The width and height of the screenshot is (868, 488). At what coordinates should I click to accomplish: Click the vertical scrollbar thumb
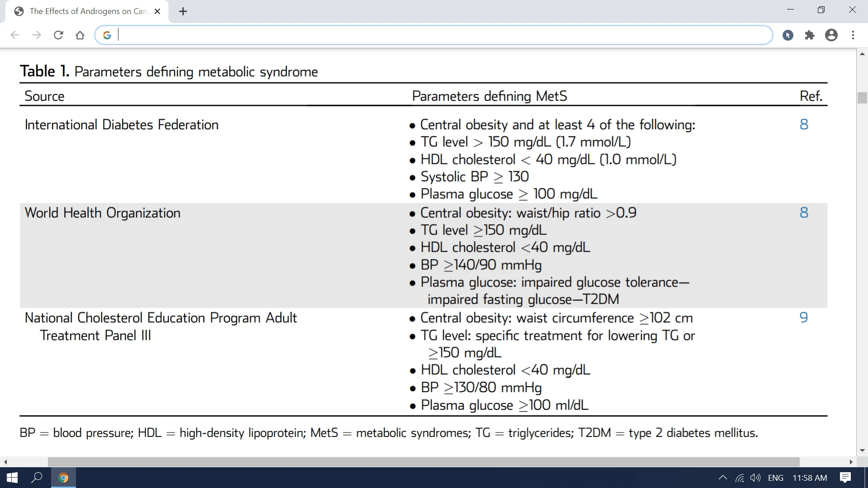[862, 98]
